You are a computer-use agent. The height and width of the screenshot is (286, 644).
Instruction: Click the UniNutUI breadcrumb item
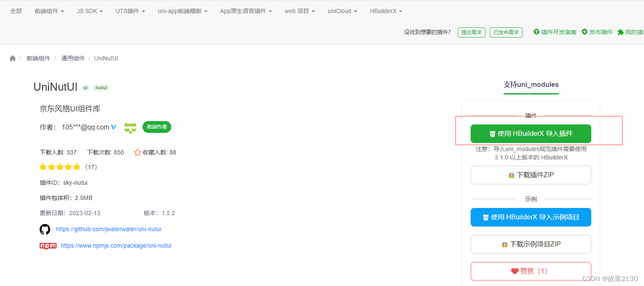pyautogui.click(x=106, y=58)
